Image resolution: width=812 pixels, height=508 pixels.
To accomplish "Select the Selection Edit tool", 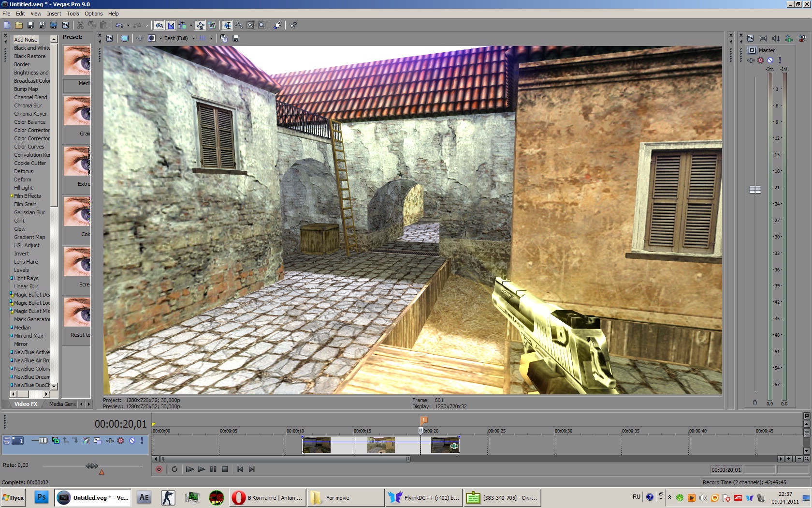I will (250, 25).
